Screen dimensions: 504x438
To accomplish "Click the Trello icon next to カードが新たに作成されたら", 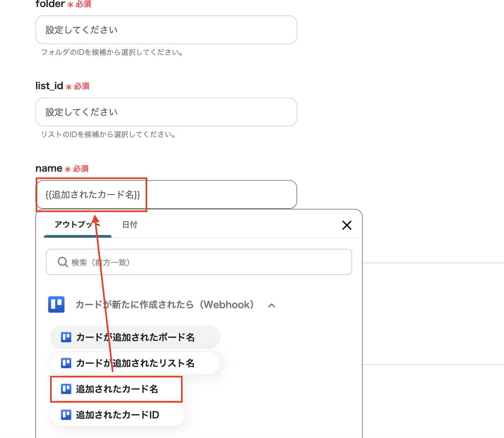I will click(x=56, y=304).
